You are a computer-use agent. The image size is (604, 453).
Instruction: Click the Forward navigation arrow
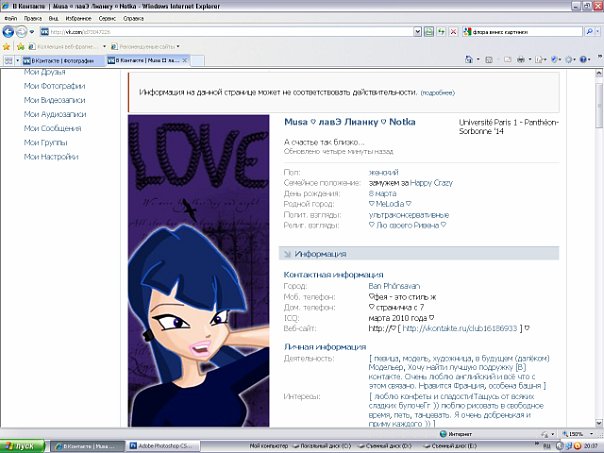(21, 32)
